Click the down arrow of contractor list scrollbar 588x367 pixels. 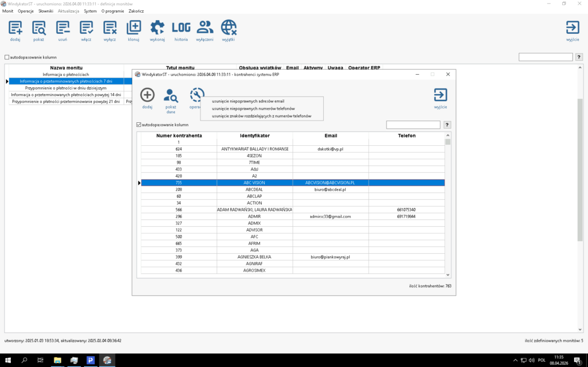tap(448, 275)
